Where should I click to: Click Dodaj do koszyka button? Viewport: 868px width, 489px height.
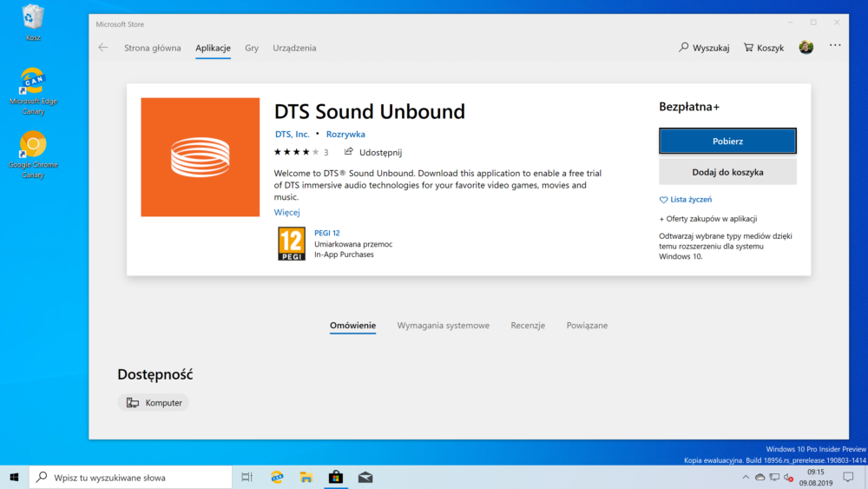coord(727,172)
